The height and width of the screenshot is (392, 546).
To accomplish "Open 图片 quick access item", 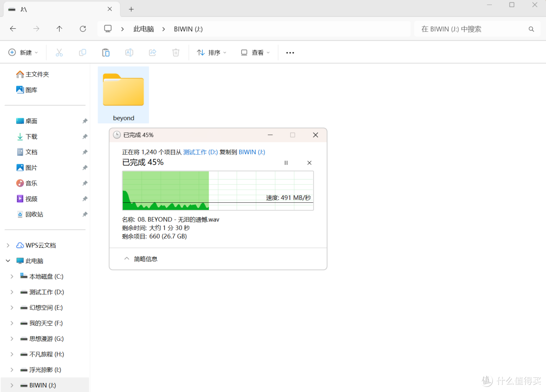I will coord(27,167).
